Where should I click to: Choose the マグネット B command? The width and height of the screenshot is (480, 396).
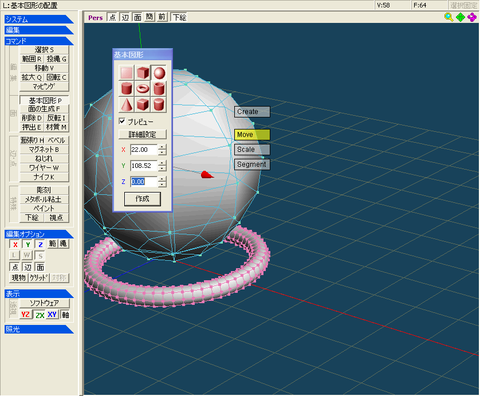[44, 149]
